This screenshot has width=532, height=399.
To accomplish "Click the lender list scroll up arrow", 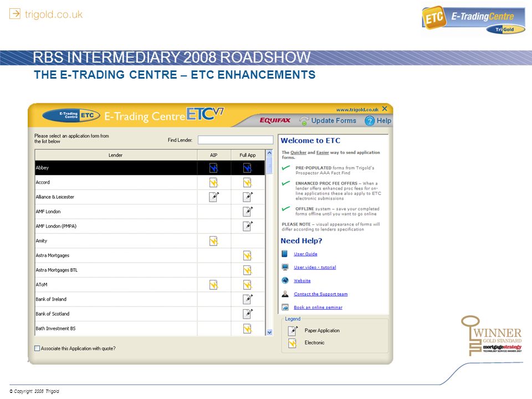I will coord(270,153).
